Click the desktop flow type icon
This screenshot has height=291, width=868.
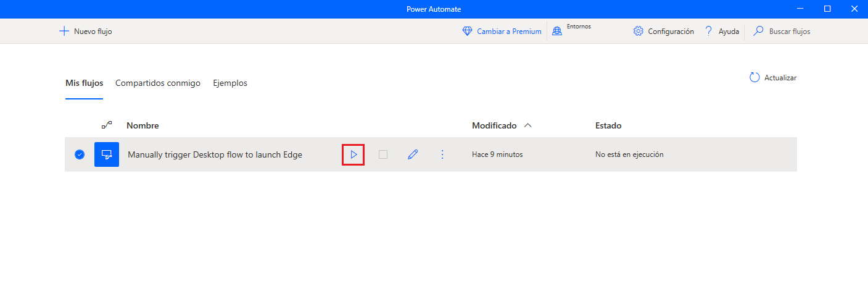coord(107,154)
